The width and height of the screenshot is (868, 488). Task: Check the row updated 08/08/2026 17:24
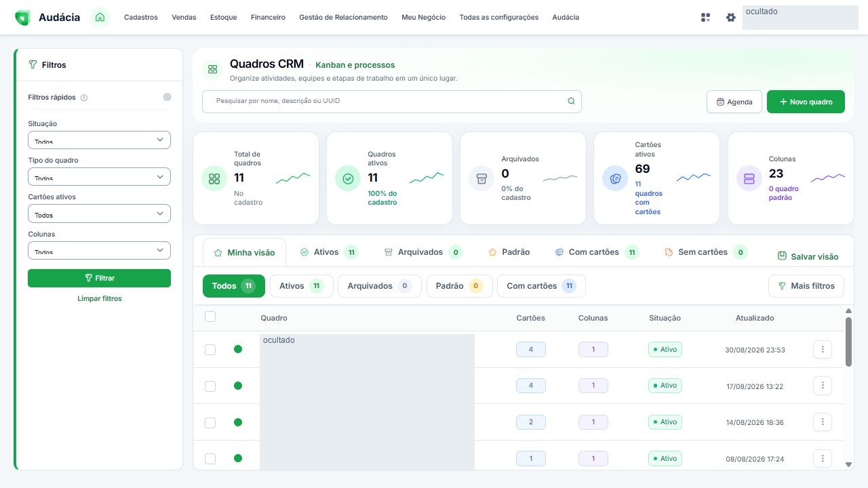(210, 459)
